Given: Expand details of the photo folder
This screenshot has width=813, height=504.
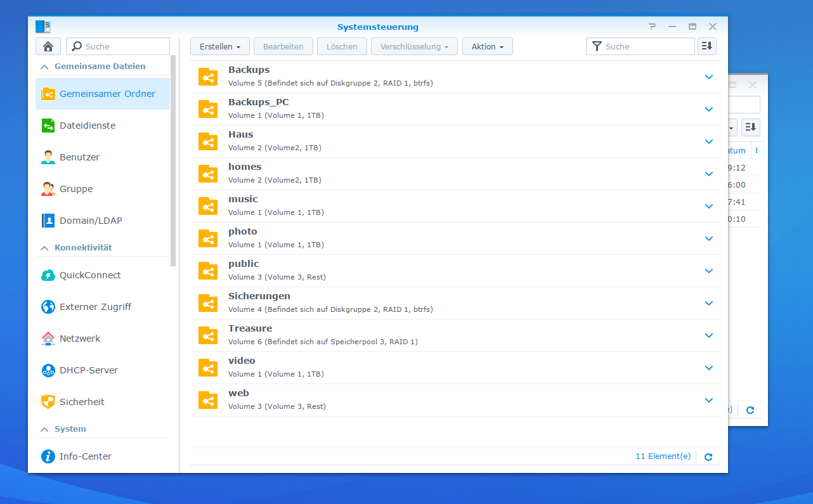Looking at the screenshot, I should [709, 238].
